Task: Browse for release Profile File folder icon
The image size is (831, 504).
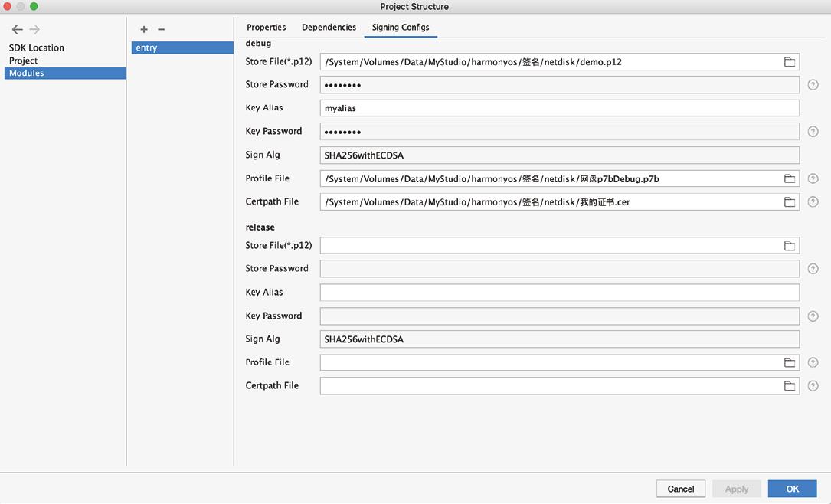Action: [789, 362]
